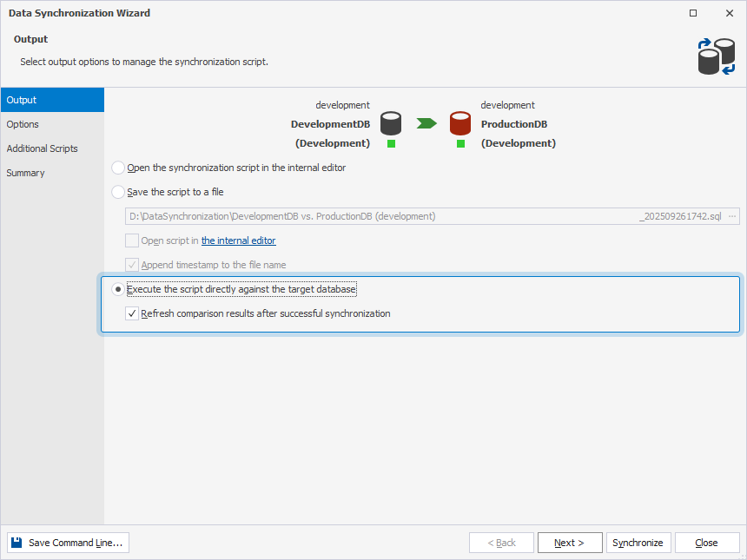Image resolution: width=747 pixels, height=560 pixels.
Task: Click the script file path field
Action: tap(391, 215)
